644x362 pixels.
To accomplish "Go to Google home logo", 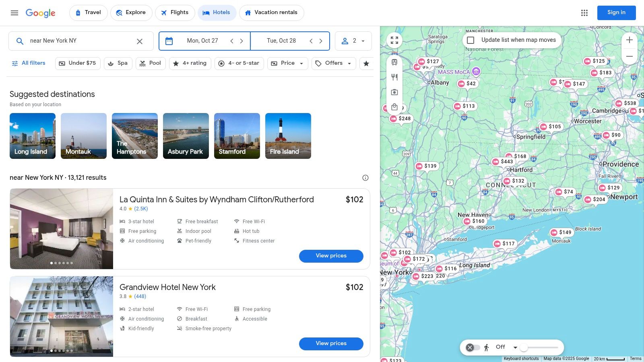I will [41, 13].
